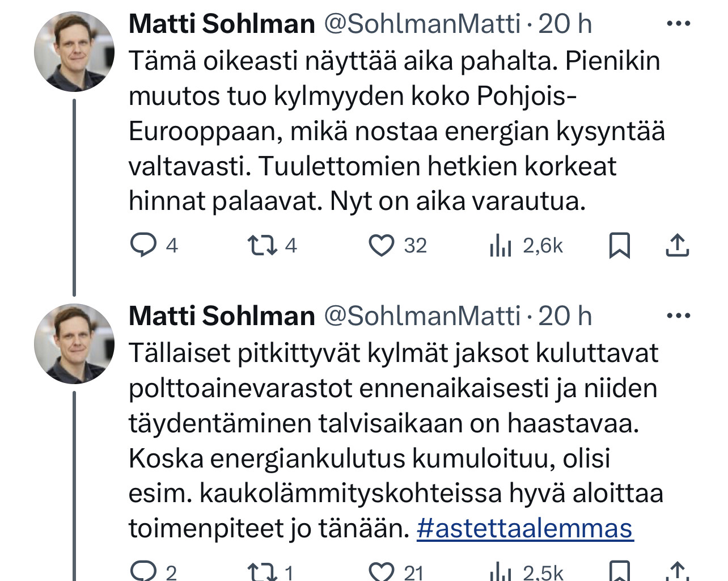This screenshot has height=581, width=728.
Task: Share the first tweet
Action: [677, 245]
